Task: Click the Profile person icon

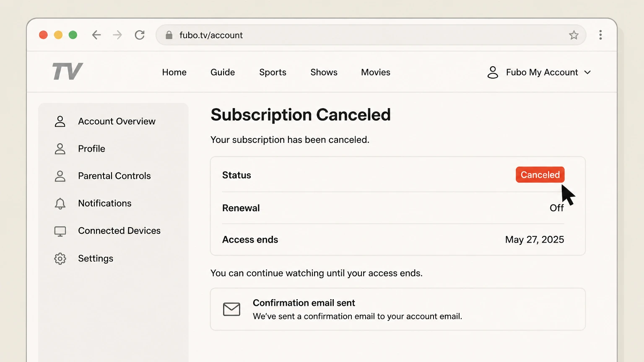Action: [60, 149]
